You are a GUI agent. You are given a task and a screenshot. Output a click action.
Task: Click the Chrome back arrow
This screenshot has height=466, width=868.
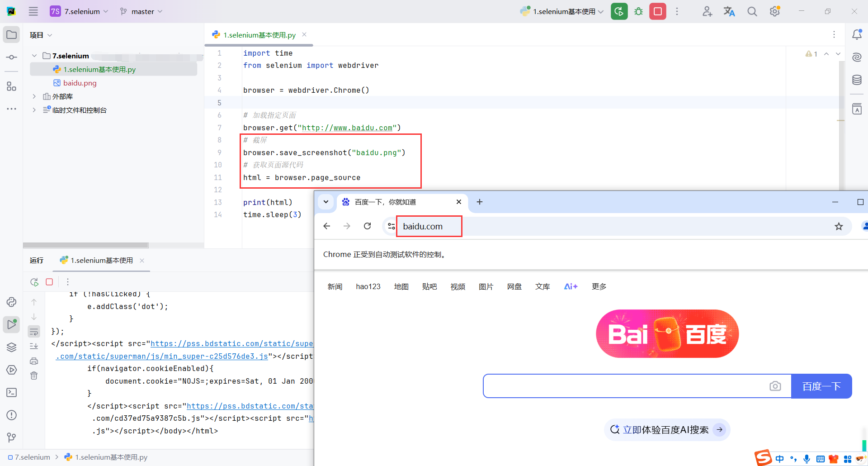[327, 226]
